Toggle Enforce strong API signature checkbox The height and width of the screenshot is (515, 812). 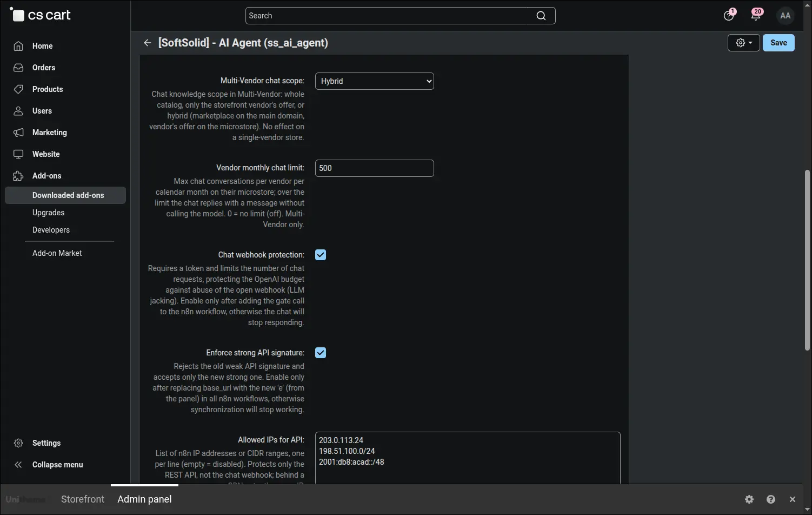(321, 353)
